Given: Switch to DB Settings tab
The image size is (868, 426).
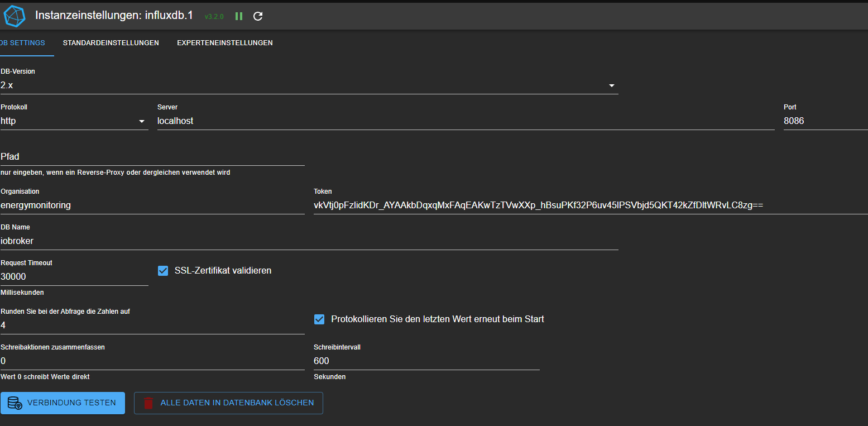Looking at the screenshot, I should [23, 43].
